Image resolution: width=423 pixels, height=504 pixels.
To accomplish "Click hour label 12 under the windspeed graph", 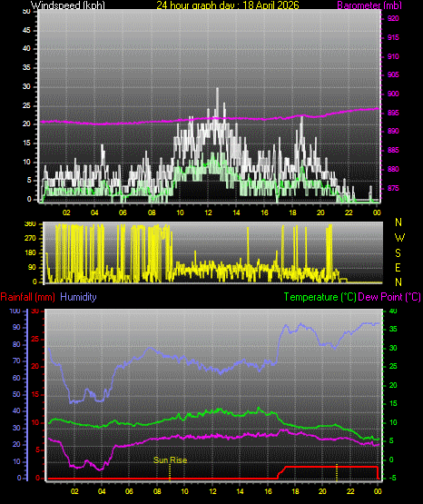I will [x=208, y=212].
